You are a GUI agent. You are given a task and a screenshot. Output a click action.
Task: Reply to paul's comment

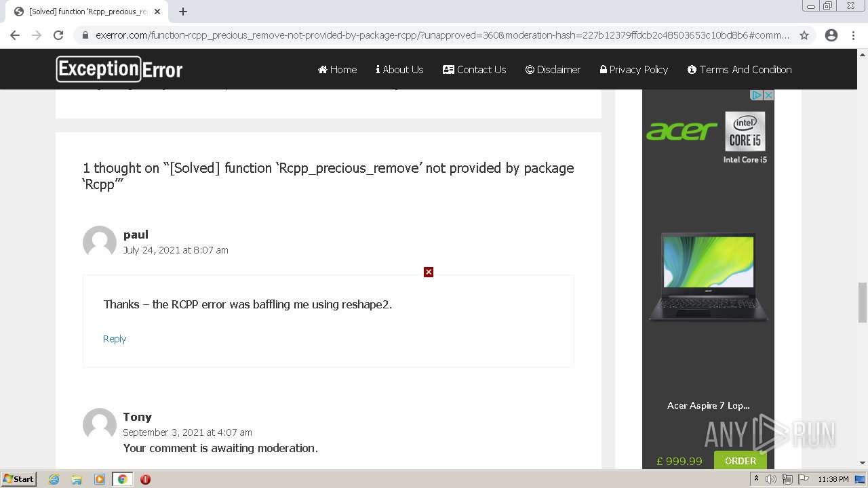[x=115, y=339]
